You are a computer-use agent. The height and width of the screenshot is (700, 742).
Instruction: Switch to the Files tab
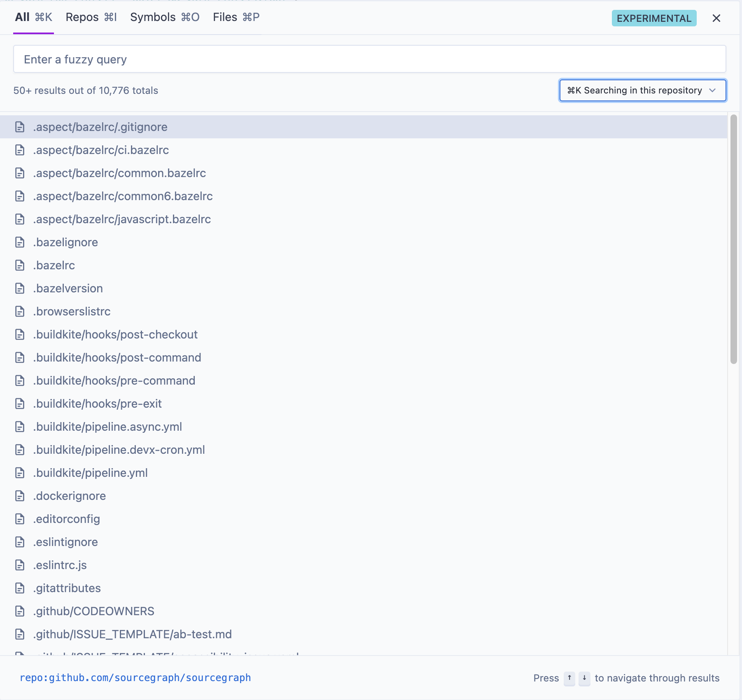pos(236,17)
